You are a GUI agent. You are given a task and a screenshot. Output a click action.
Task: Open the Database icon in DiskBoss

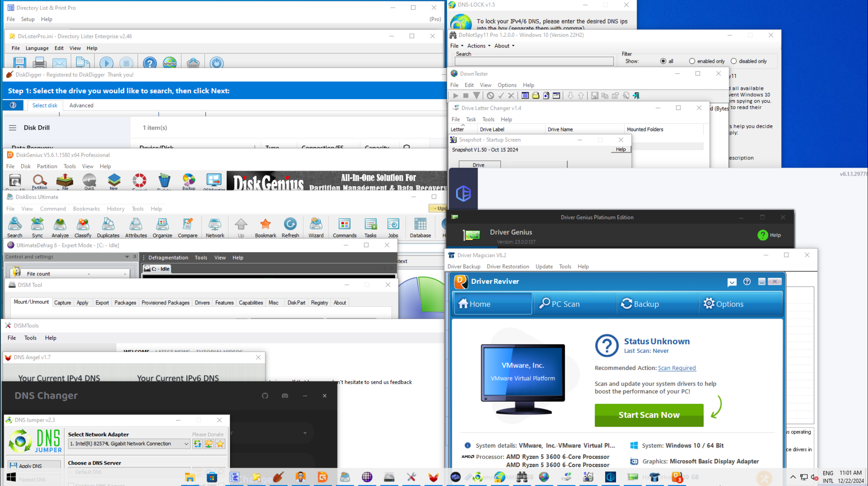420,227
